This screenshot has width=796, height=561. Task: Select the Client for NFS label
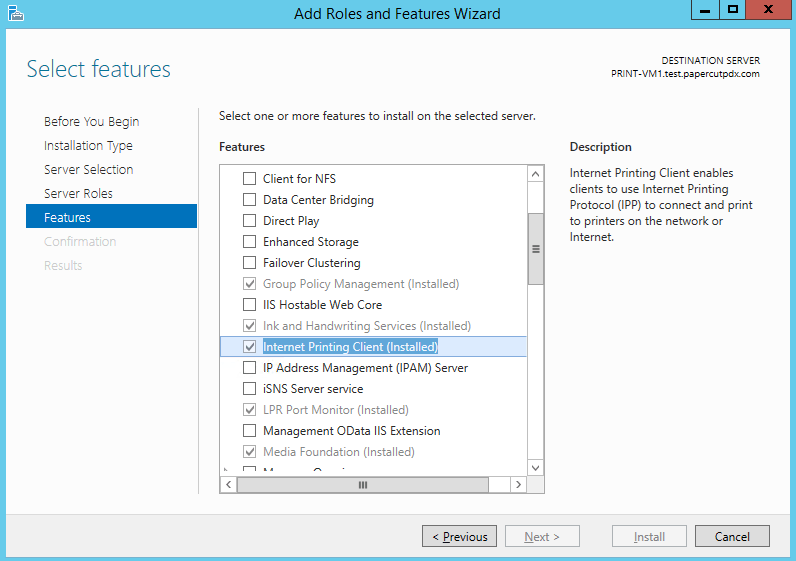point(300,179)
